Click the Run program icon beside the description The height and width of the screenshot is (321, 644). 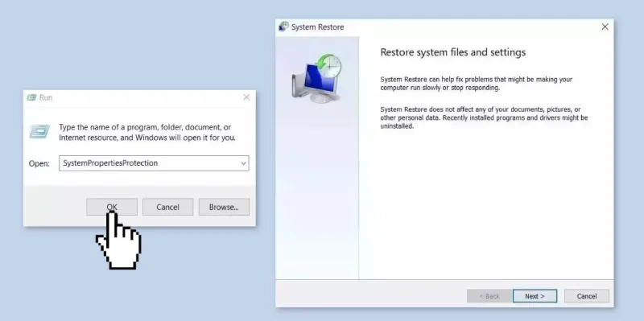click(39, 132)
